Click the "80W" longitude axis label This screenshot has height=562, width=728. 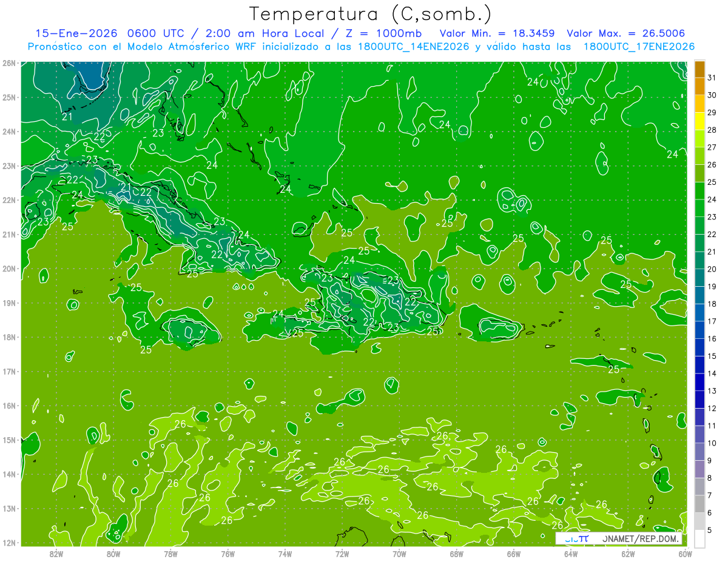tap(113, 554)
